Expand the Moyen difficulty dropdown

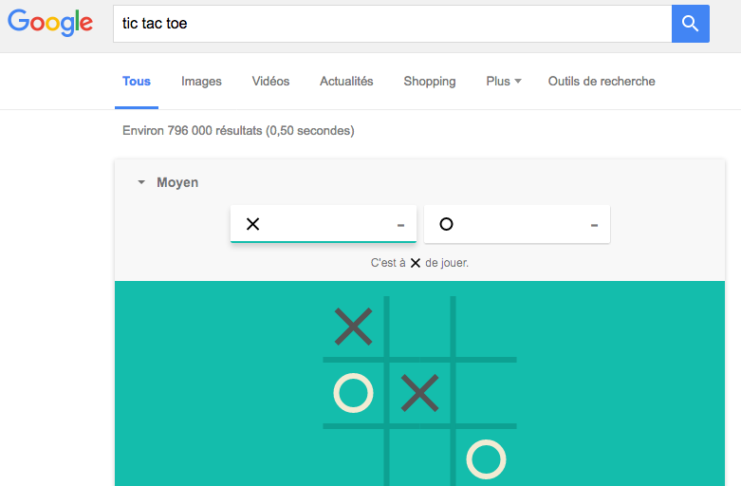pos(168,182)
